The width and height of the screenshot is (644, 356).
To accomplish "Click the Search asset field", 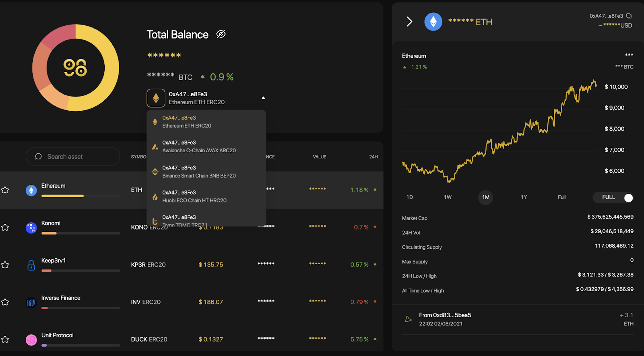I will (x=73, y=156).
